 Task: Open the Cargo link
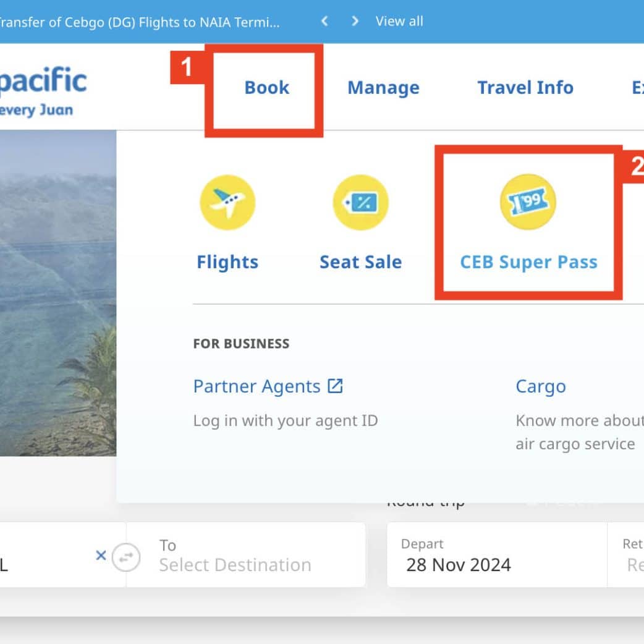tap(541, 386)
